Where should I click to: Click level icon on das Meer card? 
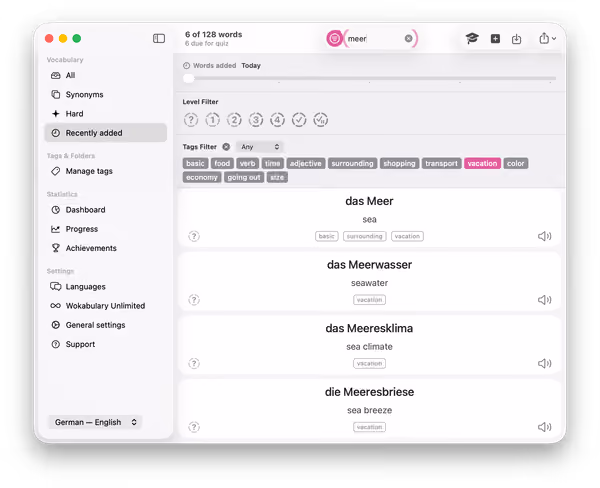tap(194, 236)
